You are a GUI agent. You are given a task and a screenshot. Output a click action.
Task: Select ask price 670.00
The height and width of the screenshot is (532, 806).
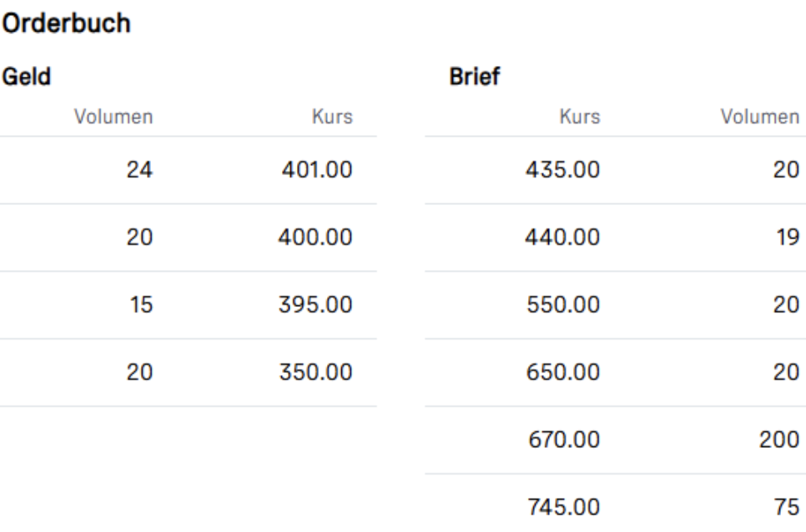(564, 440)
